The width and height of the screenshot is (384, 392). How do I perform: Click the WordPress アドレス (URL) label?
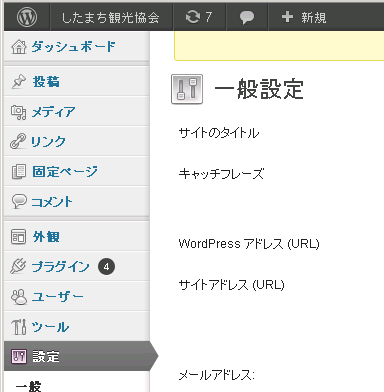(249, 244)
